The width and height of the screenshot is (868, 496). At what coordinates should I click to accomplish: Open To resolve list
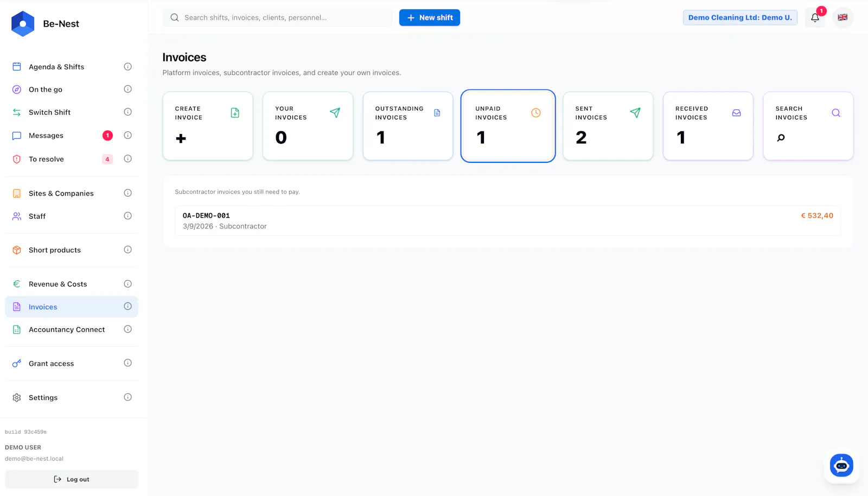[x=72, y=159]
